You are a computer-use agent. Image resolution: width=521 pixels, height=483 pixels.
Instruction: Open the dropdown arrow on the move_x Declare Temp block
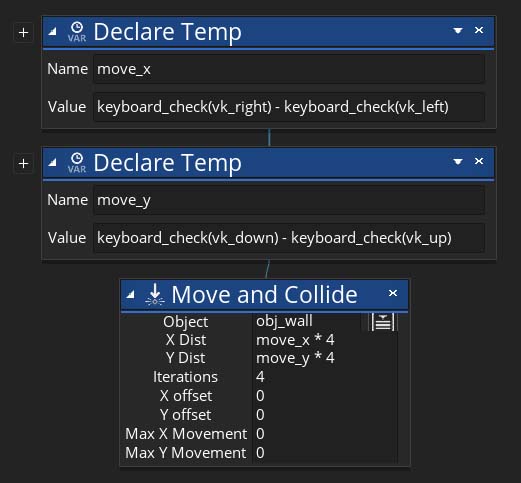tap(458, 31)
